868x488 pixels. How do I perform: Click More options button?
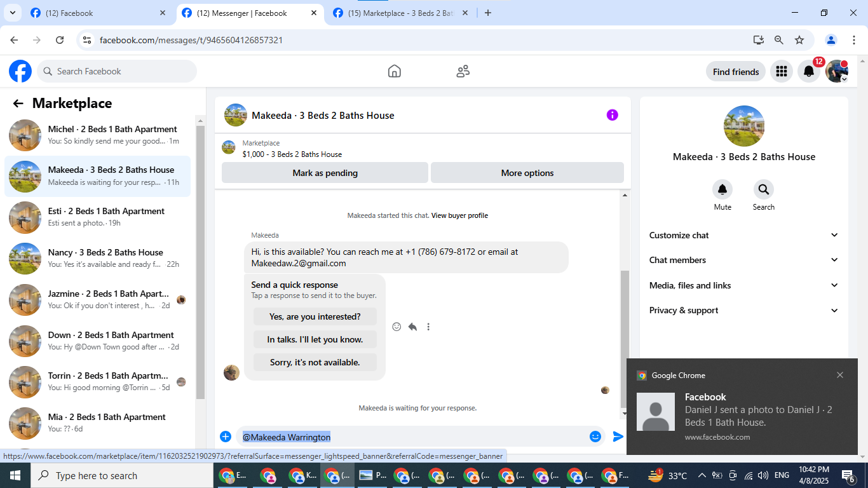tap(527, 173)
